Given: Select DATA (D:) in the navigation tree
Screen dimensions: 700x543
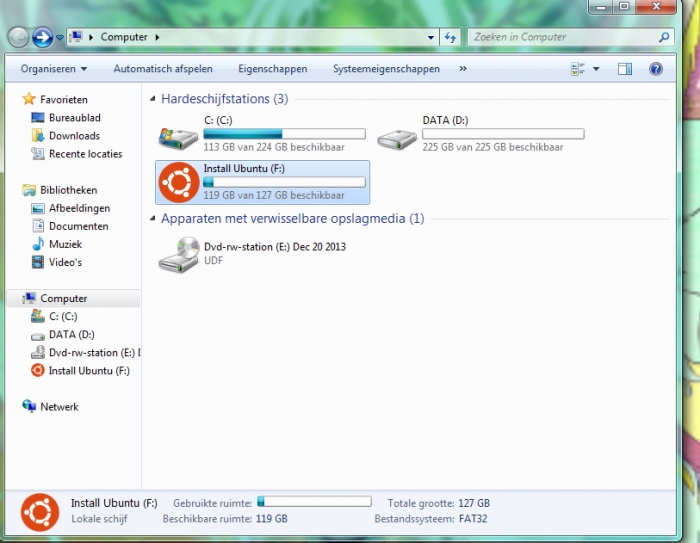Looking at the screenshot, I should tap(72, 334).
